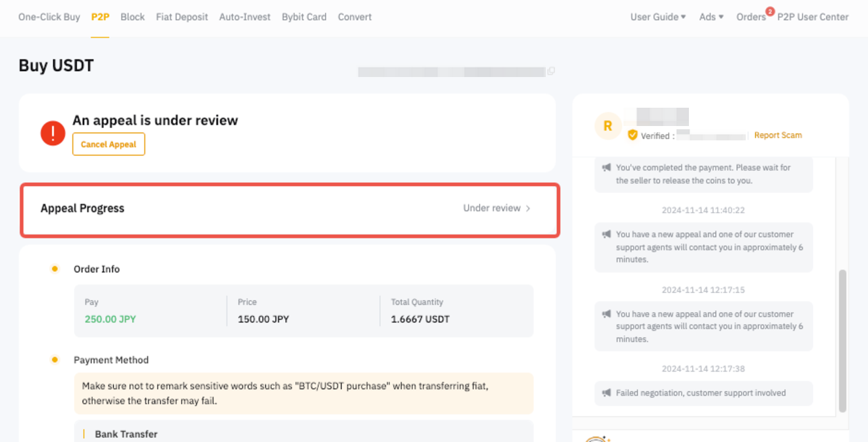Copy the order ID using the copy icon
Screen dimensions: 868x442
click(x=551, y=71)
